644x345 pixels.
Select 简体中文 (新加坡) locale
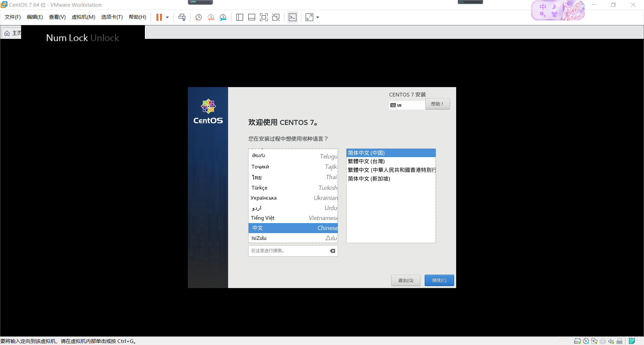coord(391,179)
